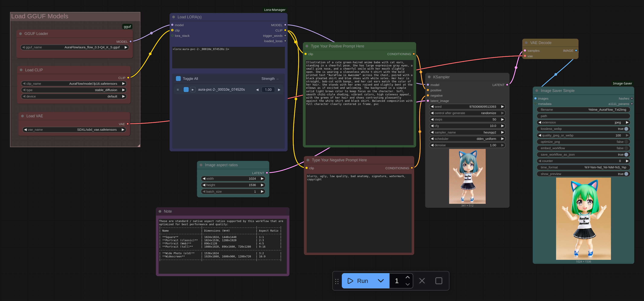The width and height of the screenshot is (644, 301).
Task: Click the Lora-Manager badge label
Action: point(274,10)
